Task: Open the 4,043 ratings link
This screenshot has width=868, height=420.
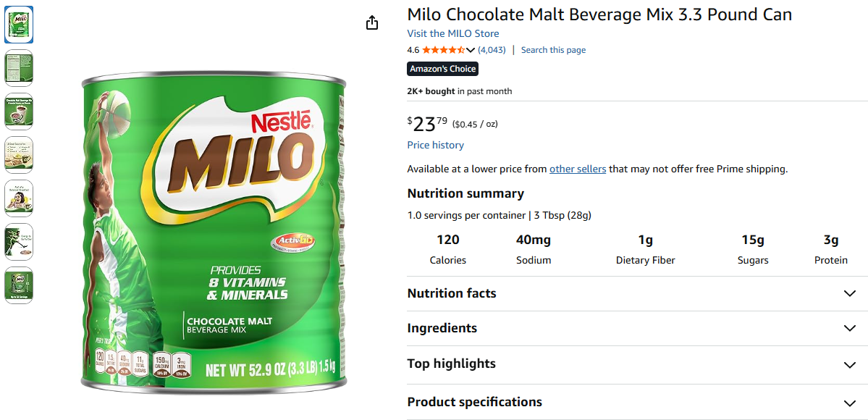Action: click(492, 50)
